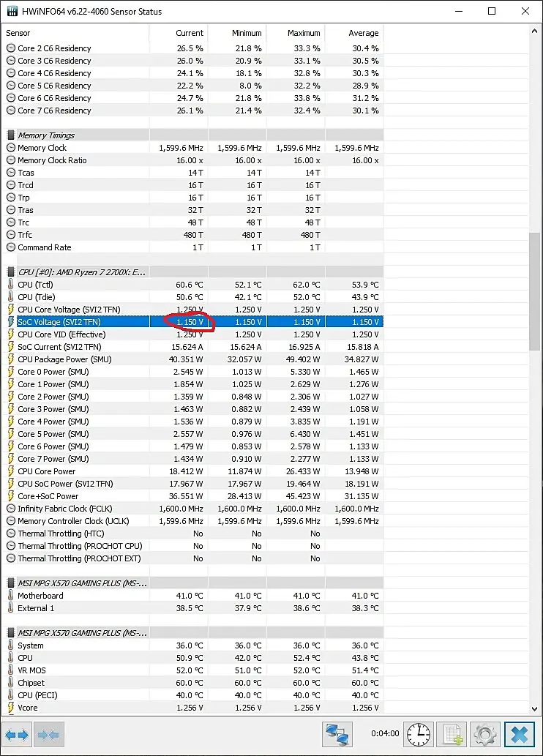Click the Memory Timings section chip icon

tap(10, 135)
